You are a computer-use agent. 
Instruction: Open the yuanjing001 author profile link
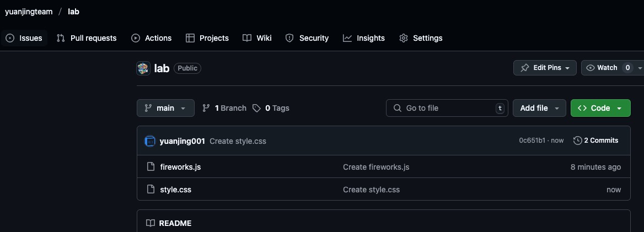pos(183,141)
